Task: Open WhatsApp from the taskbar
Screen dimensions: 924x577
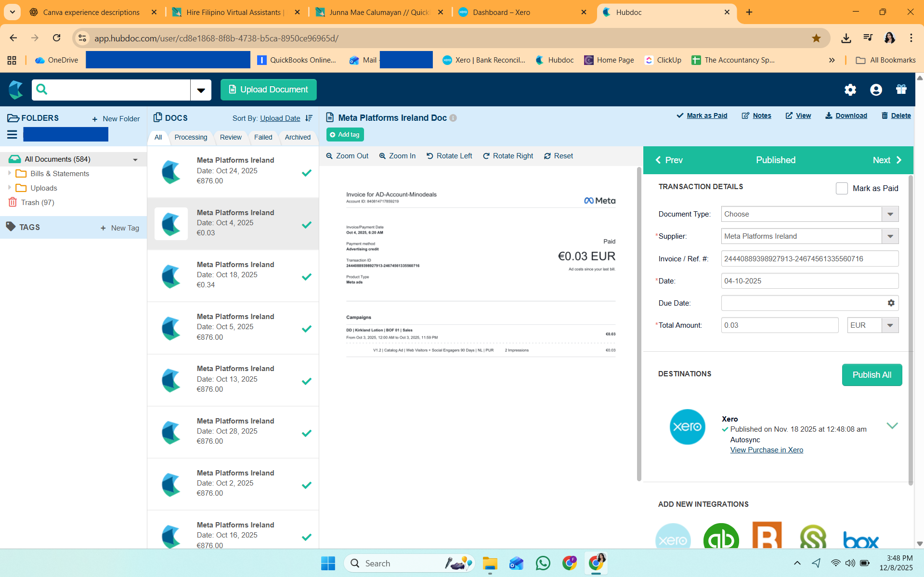Action: (543, 563)
